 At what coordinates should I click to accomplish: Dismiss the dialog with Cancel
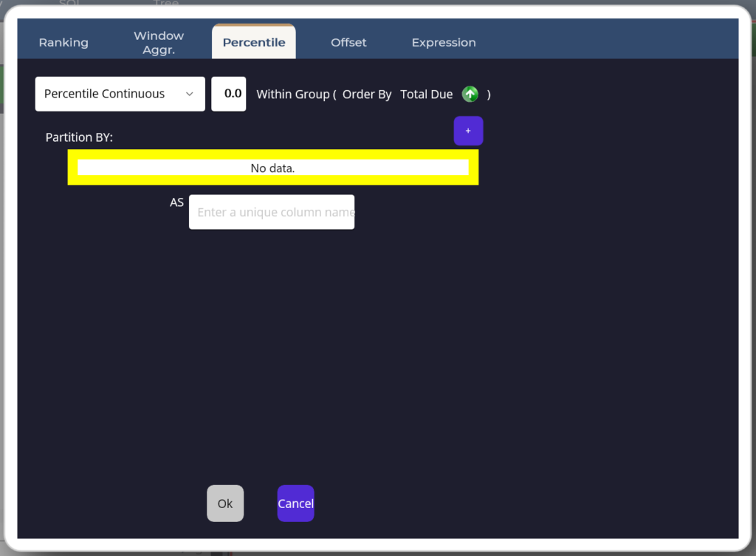[x=295, y=504]
